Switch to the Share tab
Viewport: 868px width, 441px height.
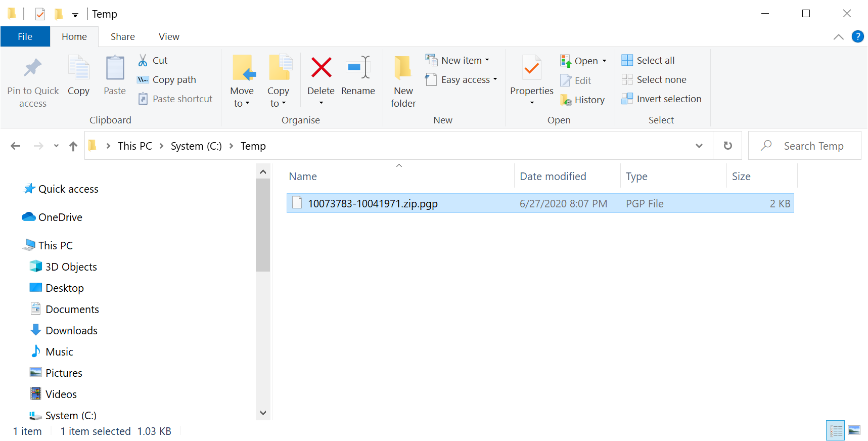pyautogui.click(x=122, y=36)
